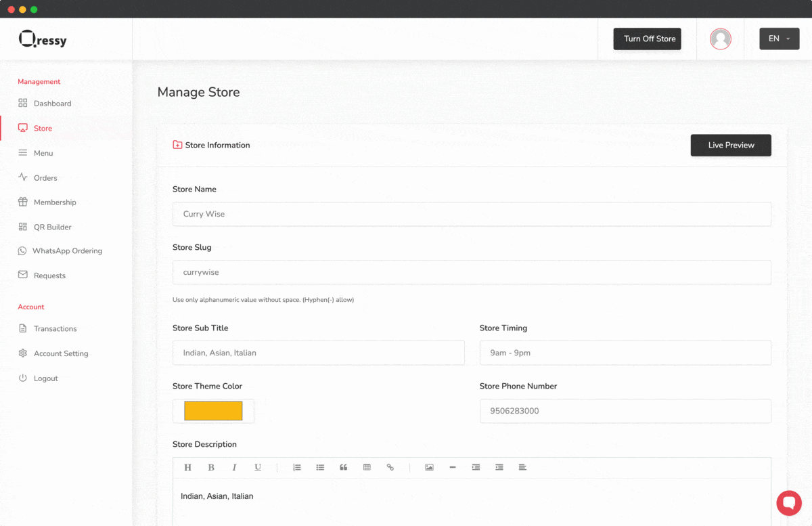Click the 'Manage Store' page heading
812x526 pixels.
198,92
